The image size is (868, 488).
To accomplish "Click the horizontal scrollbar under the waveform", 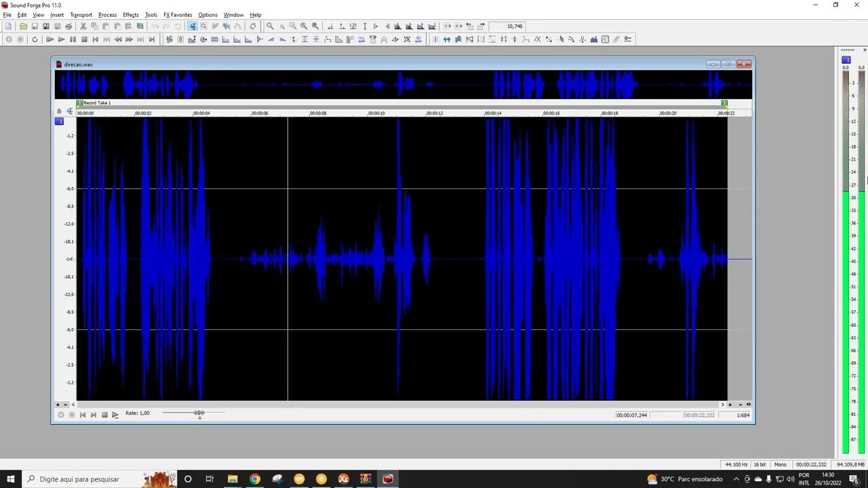I will pyautogui.click(x=397, y=405).
